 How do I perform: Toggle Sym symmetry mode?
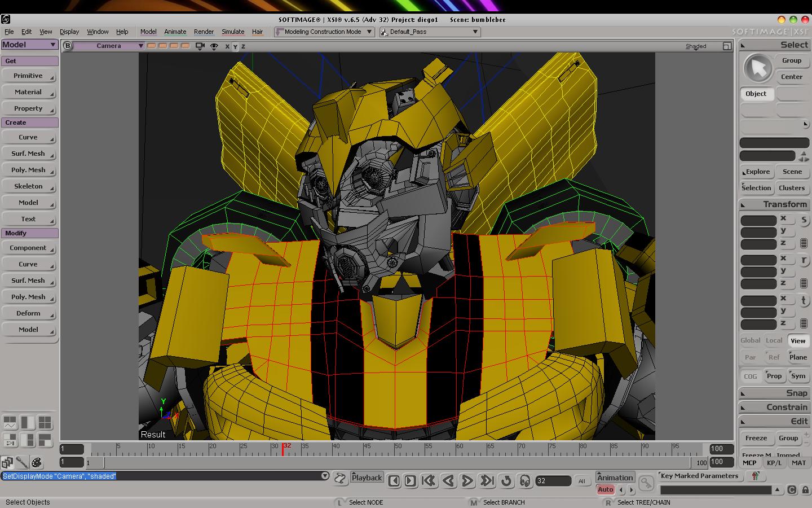pos(798,376)
